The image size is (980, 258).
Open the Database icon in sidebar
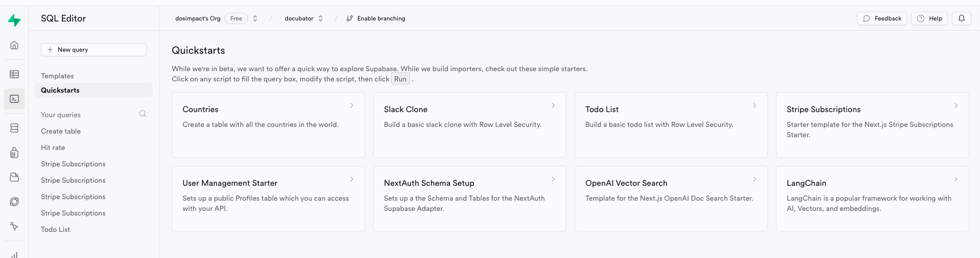tap(14, 128)
